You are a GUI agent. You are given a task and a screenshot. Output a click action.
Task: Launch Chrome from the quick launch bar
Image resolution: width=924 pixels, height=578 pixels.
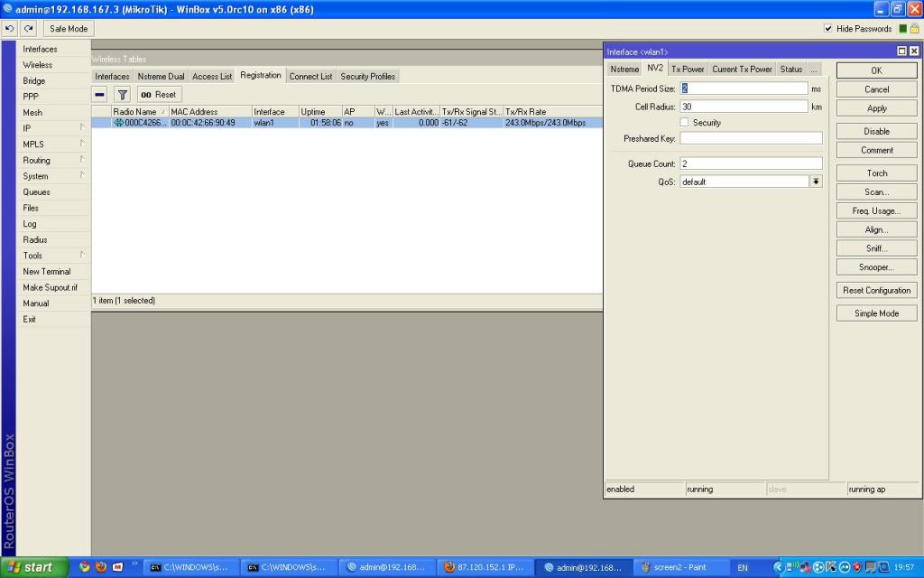pos(85,567)
